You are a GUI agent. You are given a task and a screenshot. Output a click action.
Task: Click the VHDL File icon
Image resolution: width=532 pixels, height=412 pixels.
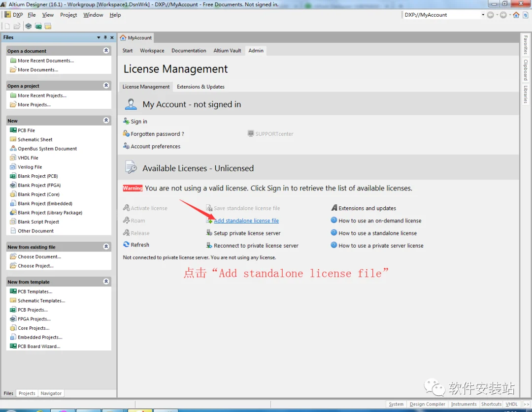[13, 158]
